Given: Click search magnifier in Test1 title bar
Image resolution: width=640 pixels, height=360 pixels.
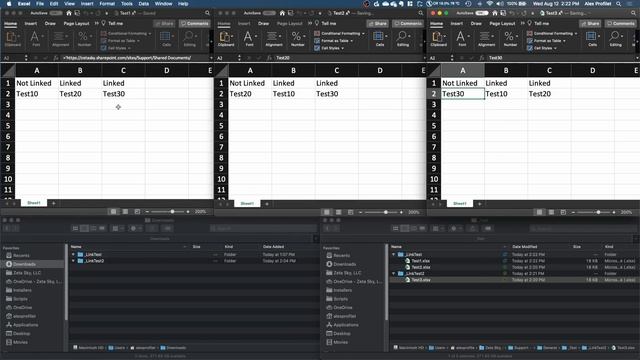Looking at the screenshot, I should 207,13.
